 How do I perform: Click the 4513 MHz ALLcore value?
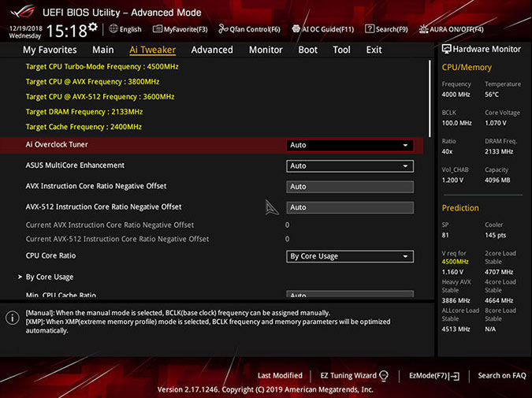point(456,329)
